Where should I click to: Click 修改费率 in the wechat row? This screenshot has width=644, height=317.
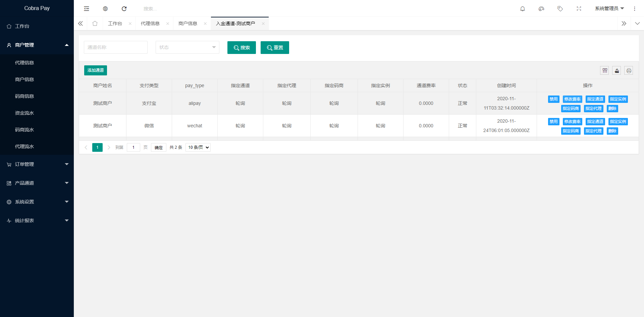pos(573,122)
